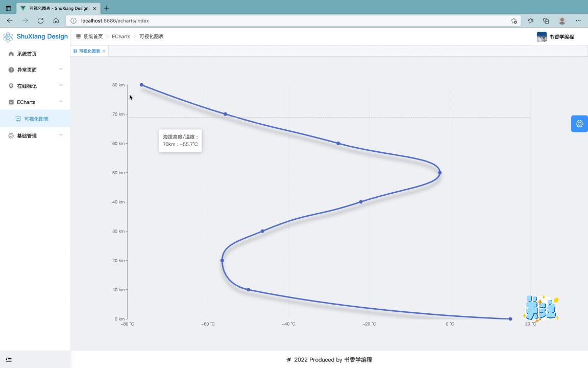Expand the 异常页面 submenu arrow

coord(61,69)
